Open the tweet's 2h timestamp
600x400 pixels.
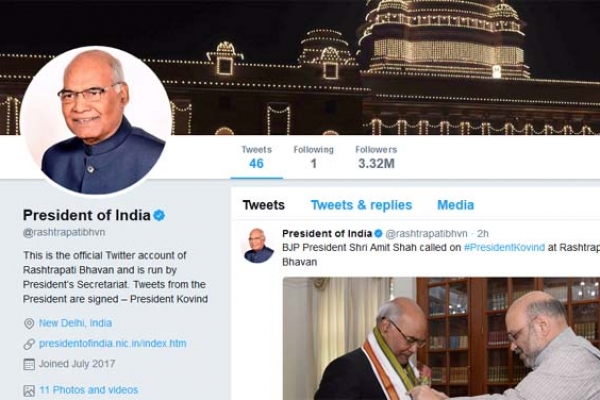pyautogui.click(x=483, y=233)
